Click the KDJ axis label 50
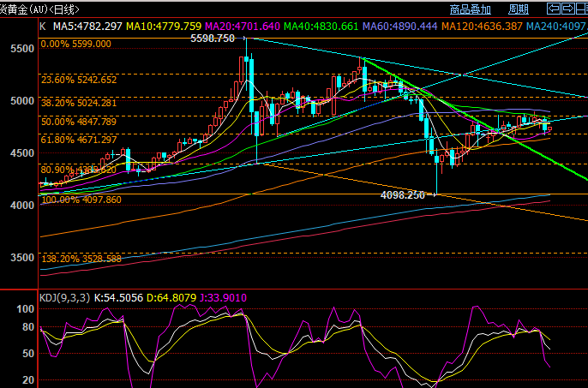 (x=28, y=353)
